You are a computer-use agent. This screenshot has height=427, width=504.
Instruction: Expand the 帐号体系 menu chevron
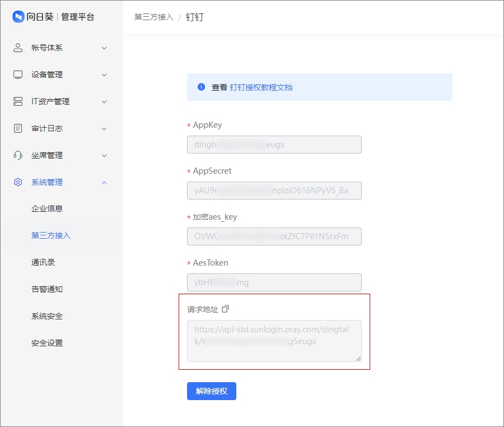[x=104, y=48]
